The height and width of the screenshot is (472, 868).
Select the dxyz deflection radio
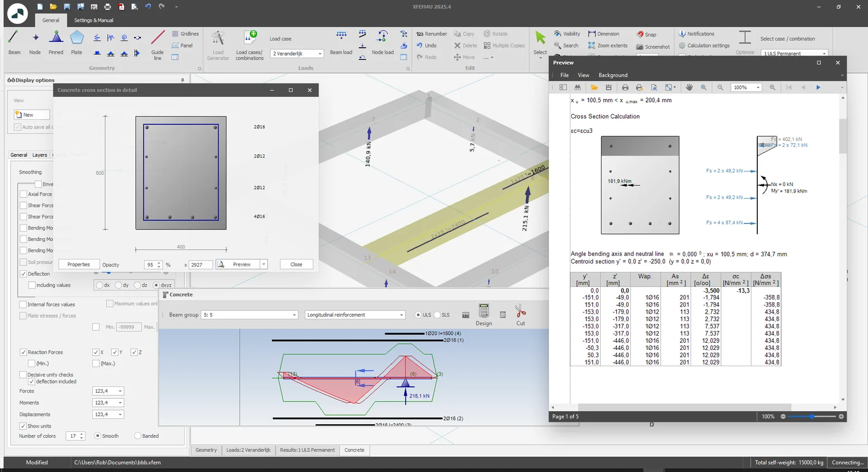pos(156,285)
